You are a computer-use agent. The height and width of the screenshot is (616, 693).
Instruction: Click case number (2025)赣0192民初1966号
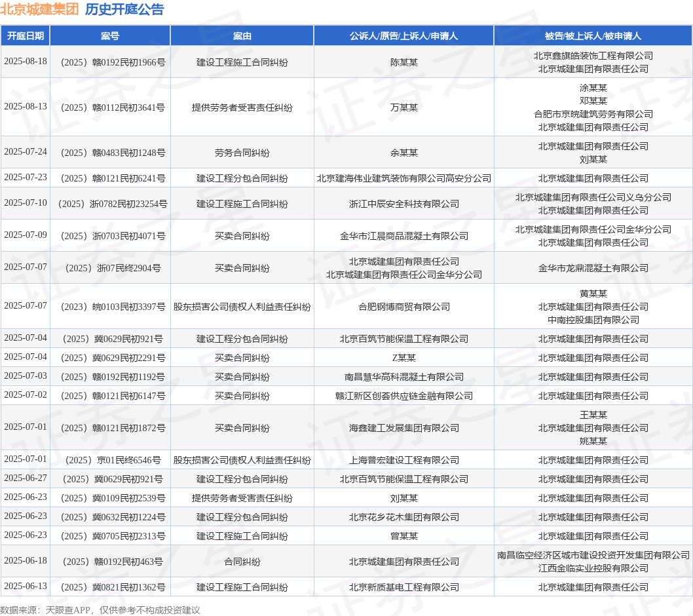pyautogui.click(x=113, y=62)
